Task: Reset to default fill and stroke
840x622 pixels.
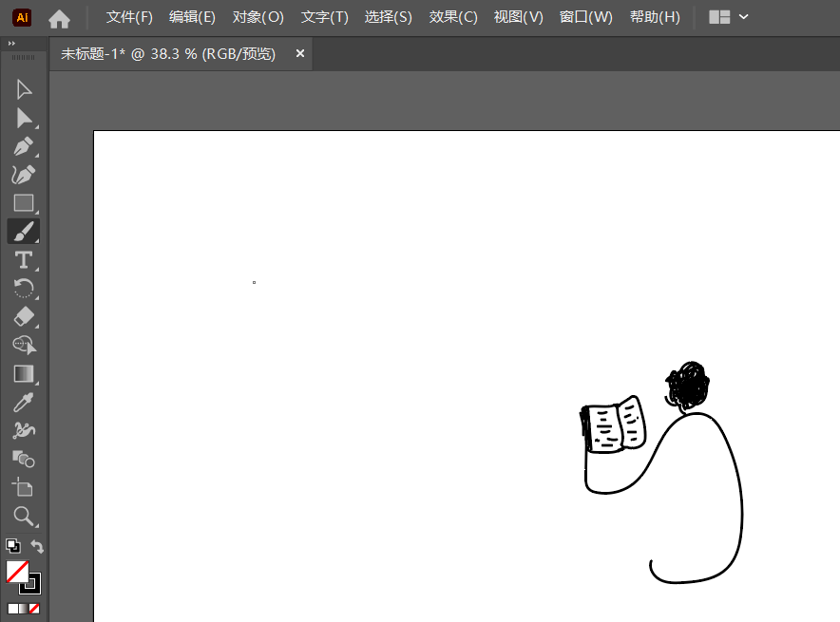Action: pyautogui.click(x=12, y=546)
